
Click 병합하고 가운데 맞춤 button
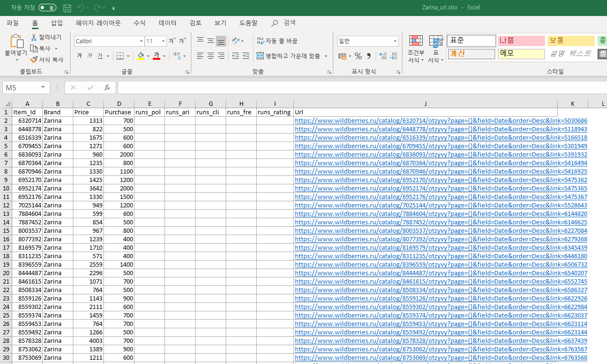(289, 56)
